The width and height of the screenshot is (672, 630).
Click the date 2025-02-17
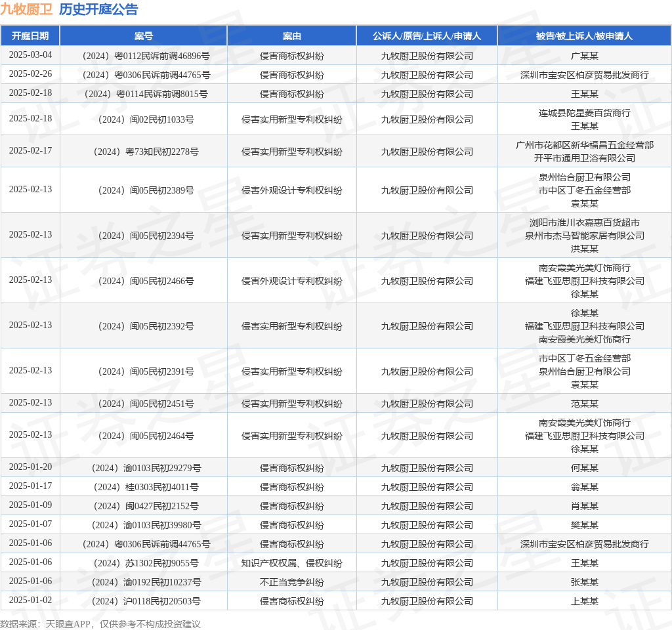coord(30,150)
